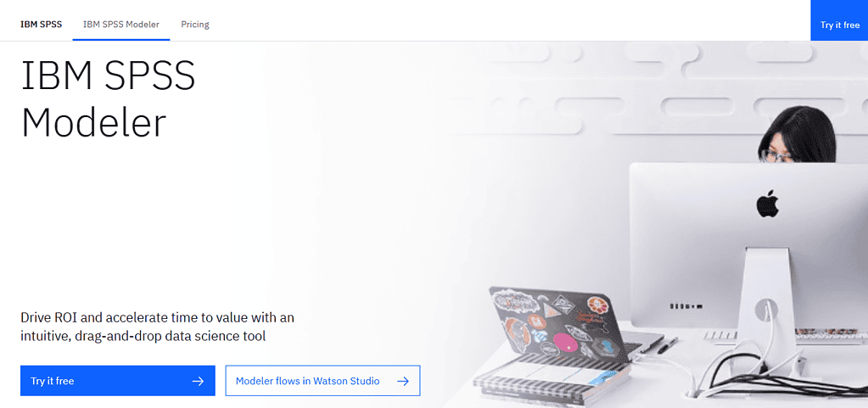Screen dimensions: 868x408
Task: Switch to the IBM SPSS Modeler tab
Action: coord(121,25)
